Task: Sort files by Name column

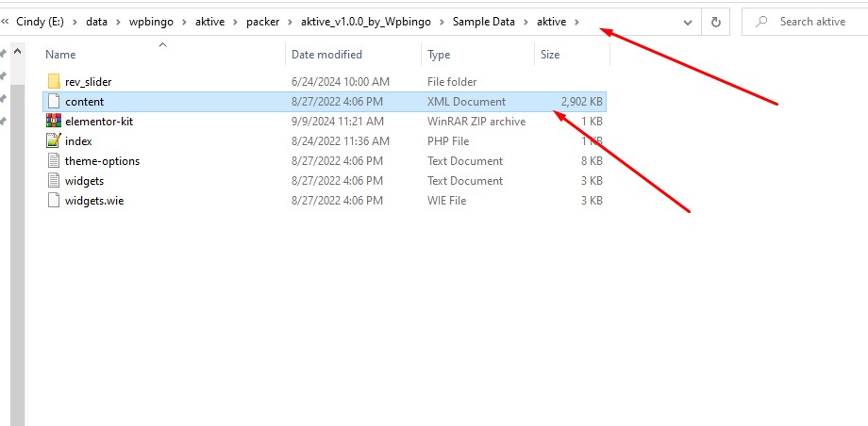Action: click(60, 55)
